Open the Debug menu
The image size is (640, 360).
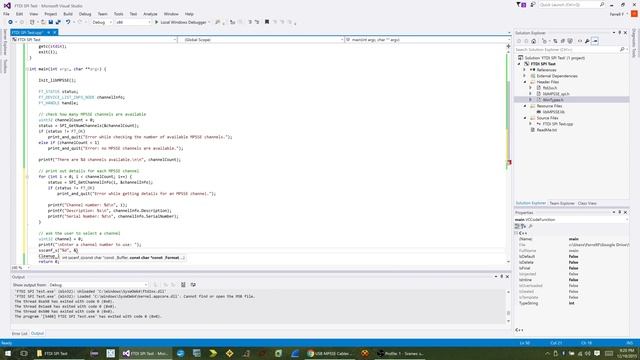(85, 14)
